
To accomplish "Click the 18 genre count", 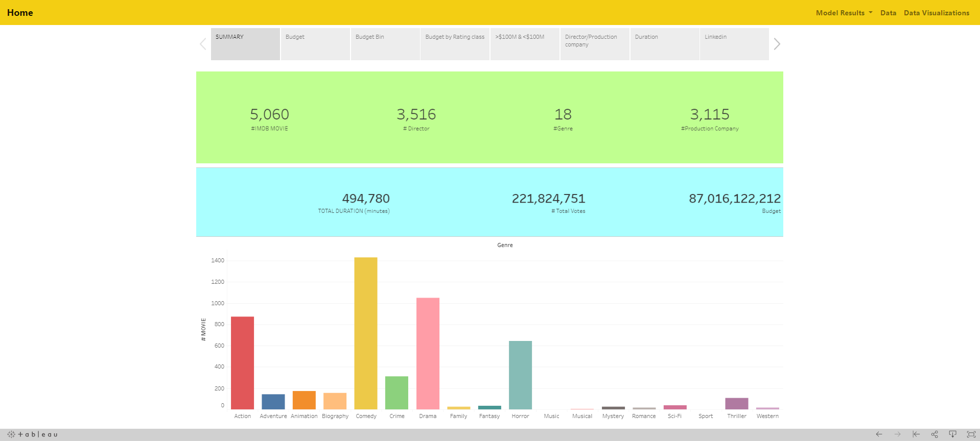I will tap(563, 114).
